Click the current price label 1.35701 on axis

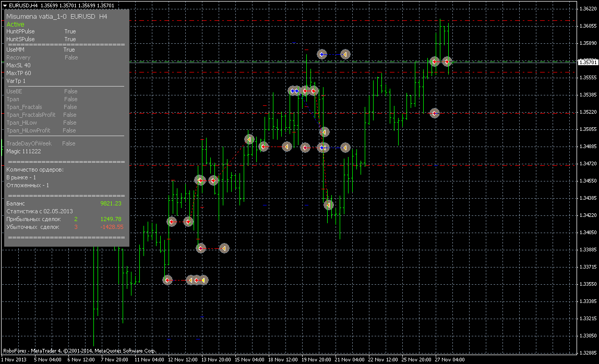tap(588, 62)
